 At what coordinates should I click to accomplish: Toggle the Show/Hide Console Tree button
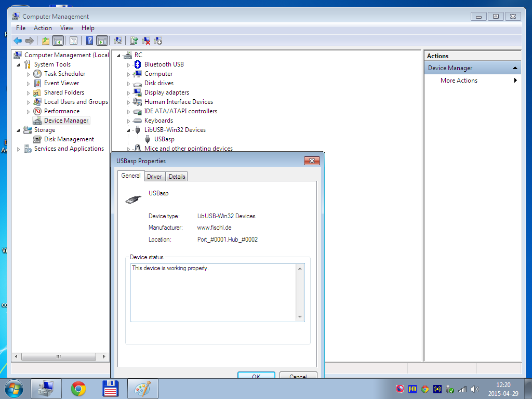click(58, 41)
